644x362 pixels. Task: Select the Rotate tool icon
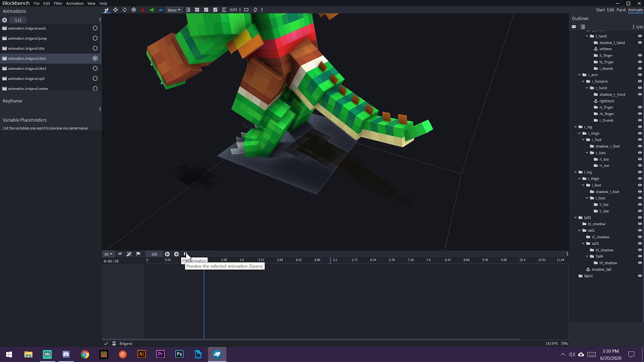(124, 10)
